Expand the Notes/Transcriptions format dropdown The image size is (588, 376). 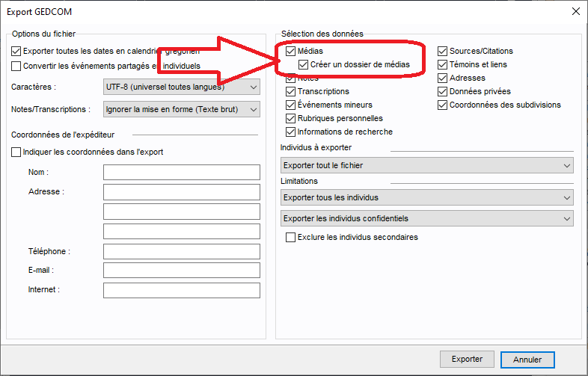click(180, 110)
